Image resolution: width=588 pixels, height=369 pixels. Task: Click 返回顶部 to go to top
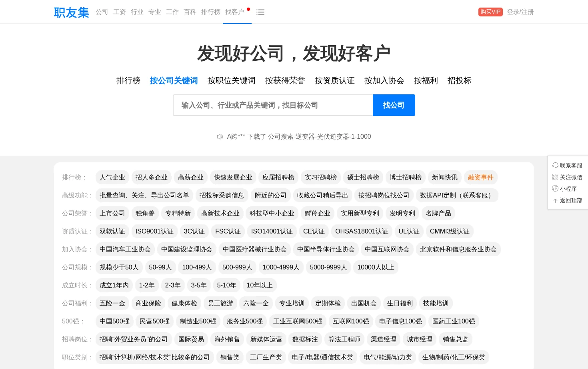567,200
